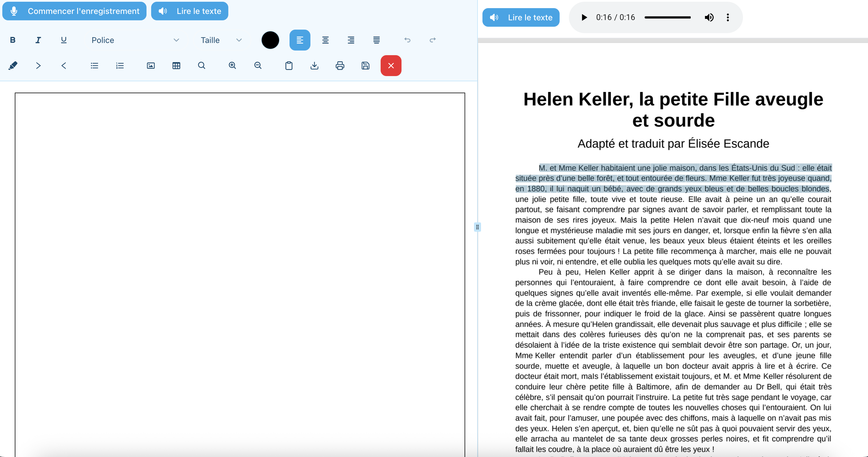868x457 pixels.
Task: Toggle bold text formatting
Action: [x=12, y=40]
